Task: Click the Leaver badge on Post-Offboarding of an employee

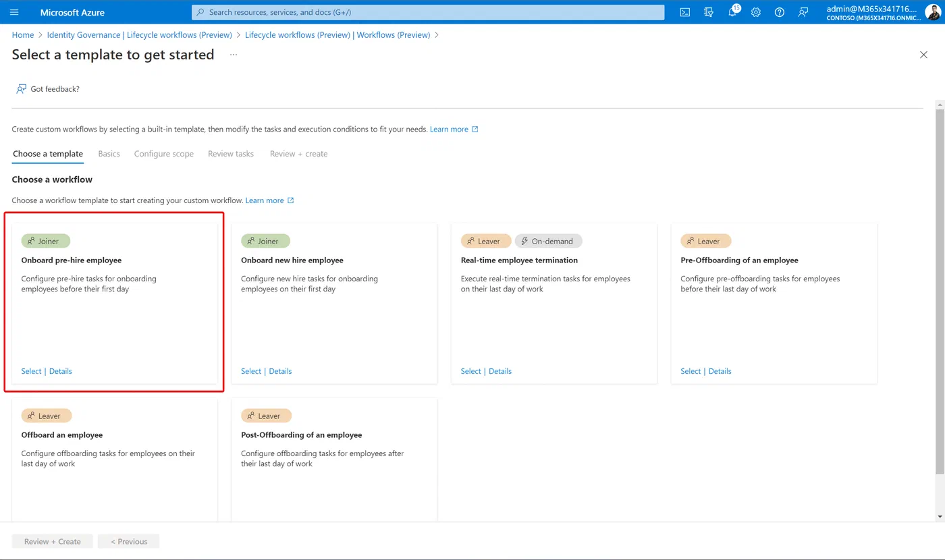Action: click(x=266, y=416)
